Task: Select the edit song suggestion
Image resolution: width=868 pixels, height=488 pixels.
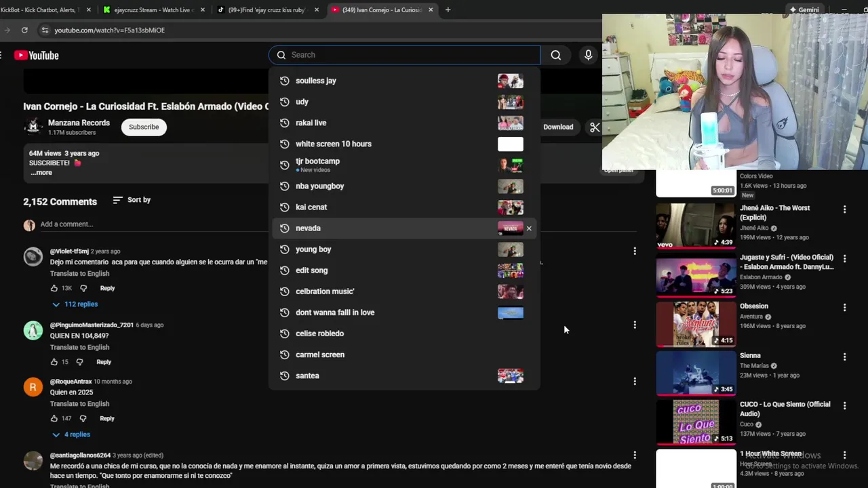Action: point(405,270)
